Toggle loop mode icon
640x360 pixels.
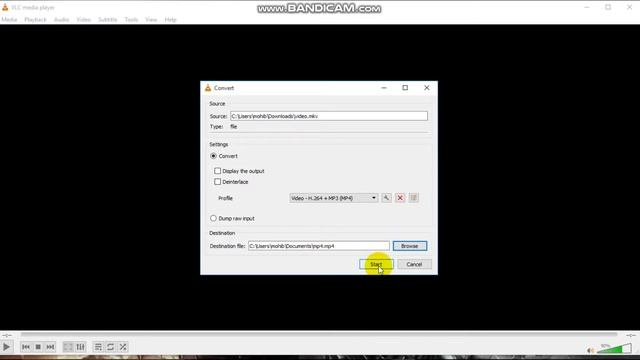[111, 347]
